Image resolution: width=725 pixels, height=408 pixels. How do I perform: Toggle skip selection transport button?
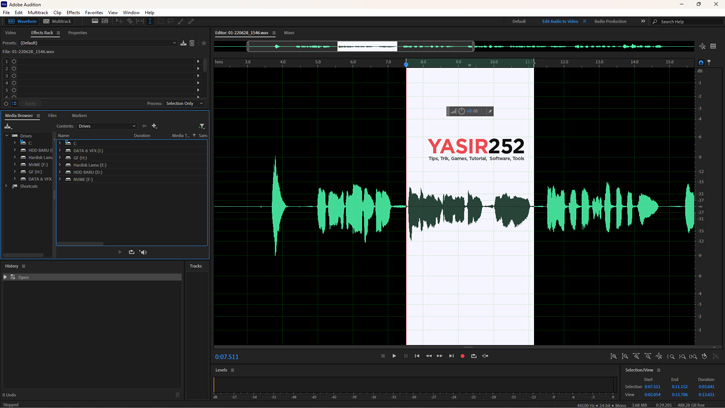point(485,356)
